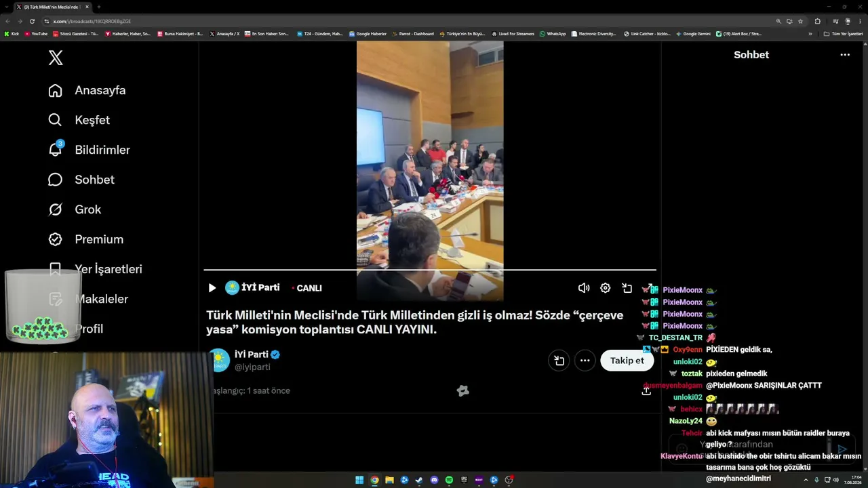This screenshot has width=868, height=488.
Task: Click the CANLI live indicator
Action: 307,288
